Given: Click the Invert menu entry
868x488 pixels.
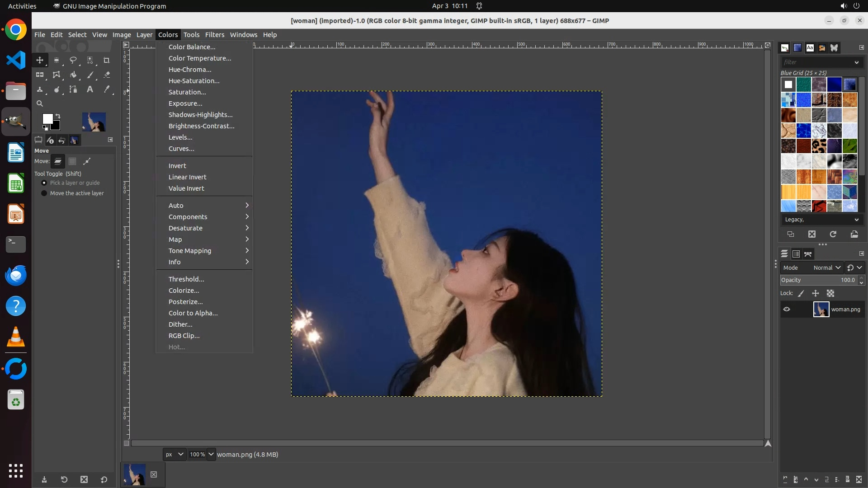Looking at the screenshot, I should pyautogui.click(x=177, y=166).
